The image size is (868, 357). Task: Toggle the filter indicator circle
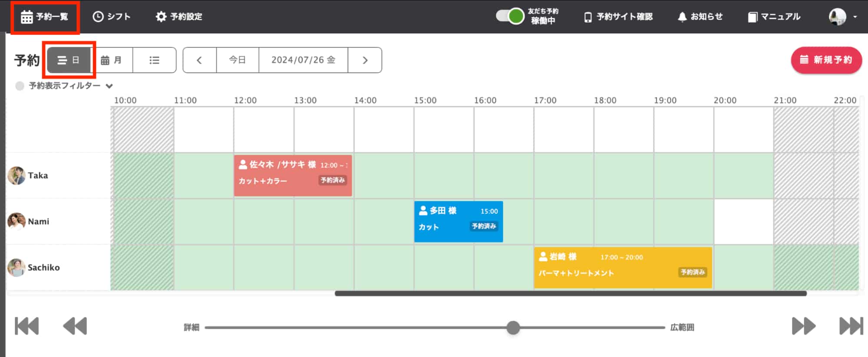(x=20, y=86)
